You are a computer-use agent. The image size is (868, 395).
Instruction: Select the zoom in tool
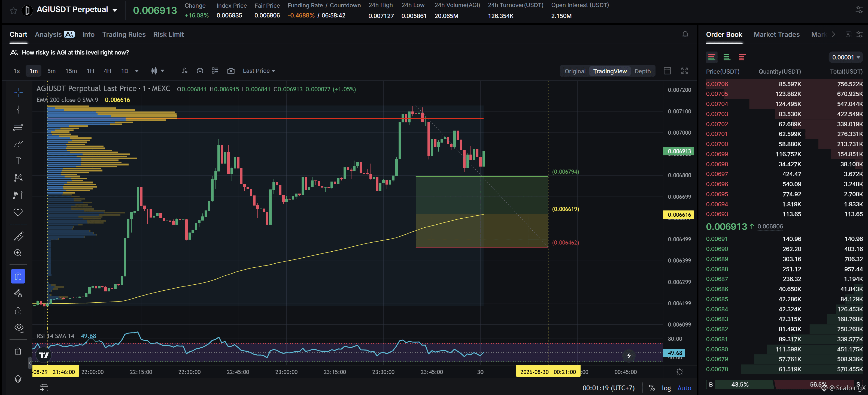pos(18,253)
